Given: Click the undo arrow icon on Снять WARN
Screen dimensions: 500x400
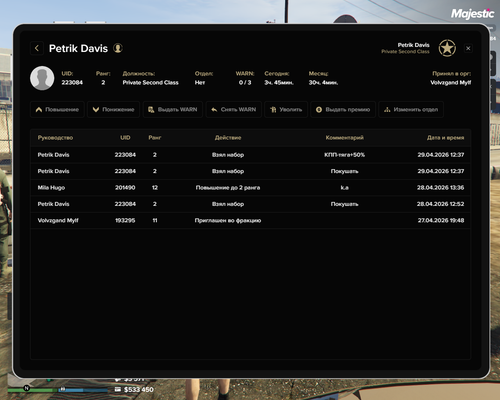Looking at the screenshot, I should pyautogui.click(x=214, y=110).
